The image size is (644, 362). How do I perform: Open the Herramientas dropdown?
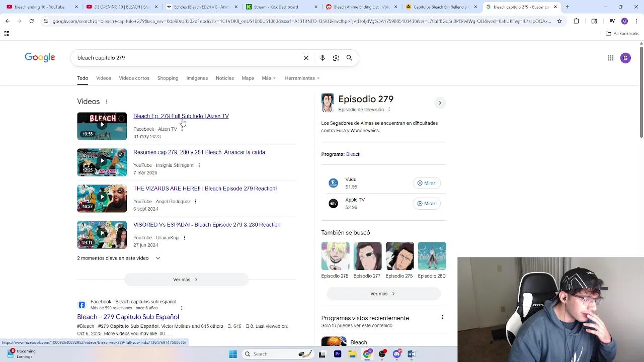pyautogui.click(x=302, y=78)
